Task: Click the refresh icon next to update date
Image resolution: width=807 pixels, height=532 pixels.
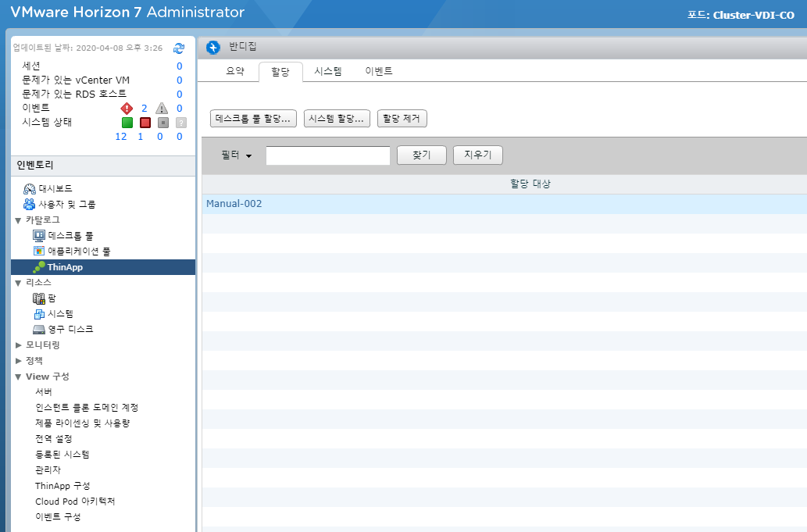Action: tap(179, 48)
